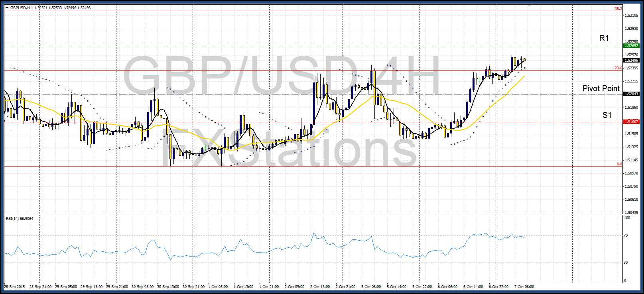Click the 2 Oct 13:00 time label
644x294 pixels.
[320, 287]
